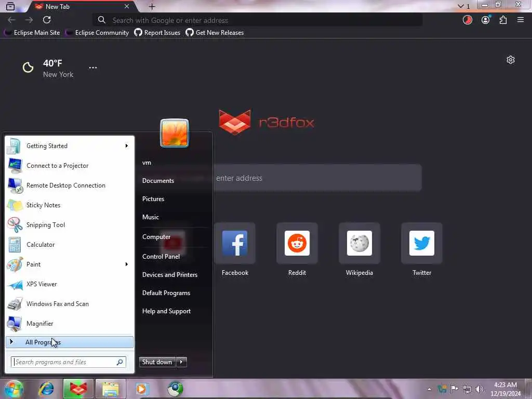Open new tab page settings gear
This screenshot has width=532, height=399.
[511, 60]
